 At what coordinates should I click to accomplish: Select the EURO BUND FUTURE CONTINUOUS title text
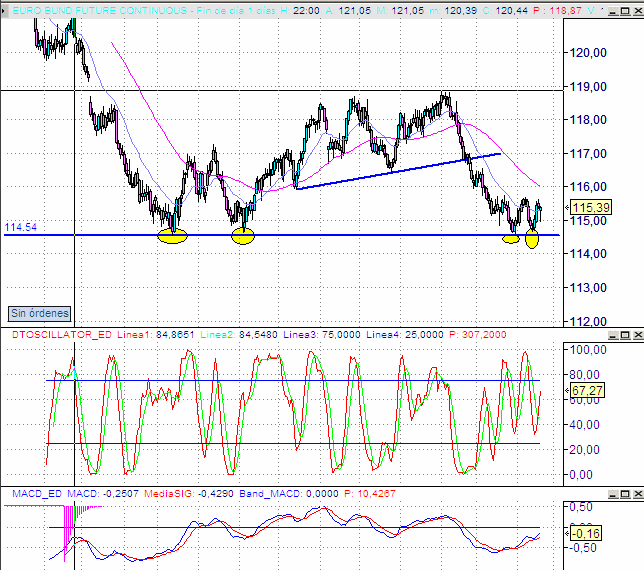pos(100,10)
